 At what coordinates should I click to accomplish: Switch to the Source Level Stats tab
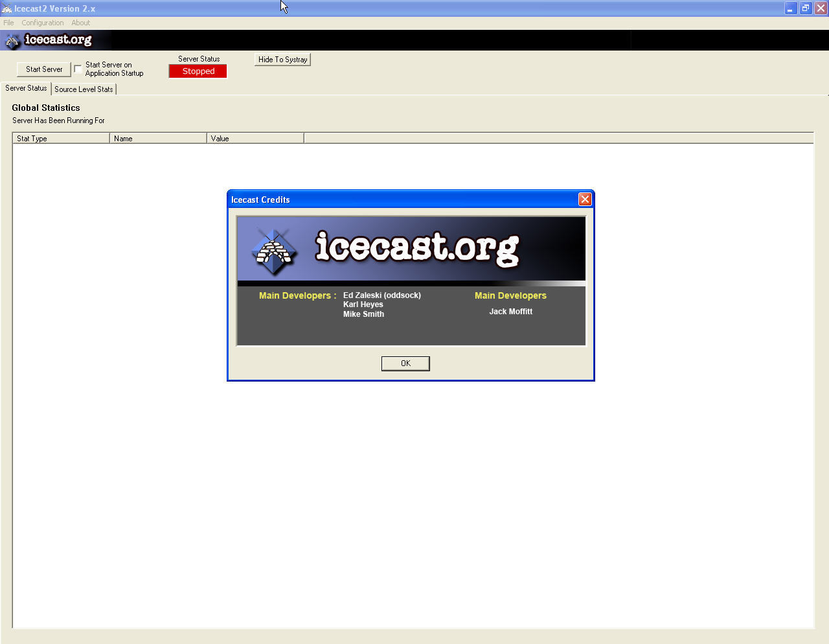(84, 89)
